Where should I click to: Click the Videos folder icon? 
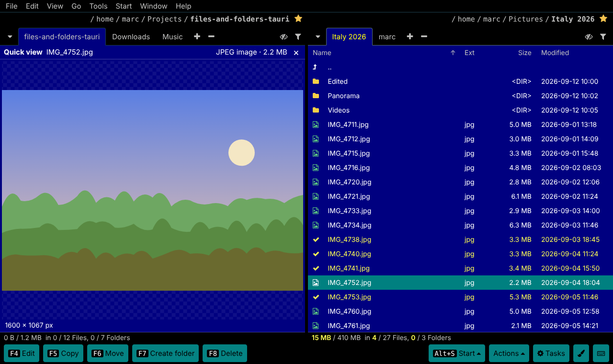316,110
